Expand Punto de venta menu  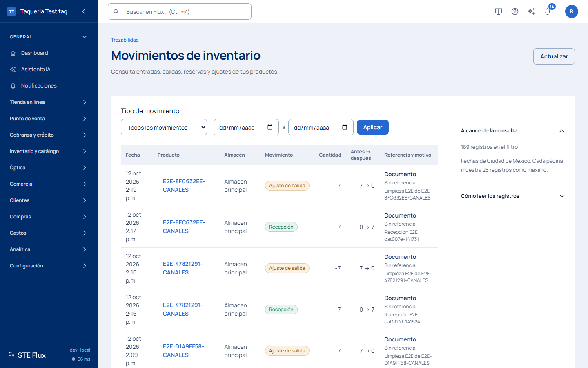pyautogui.click(x=49, y=119)
